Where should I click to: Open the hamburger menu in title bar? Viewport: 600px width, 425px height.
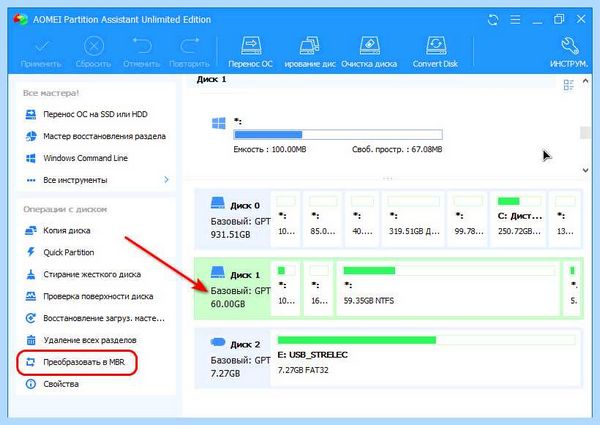click(x=515, y=20)
